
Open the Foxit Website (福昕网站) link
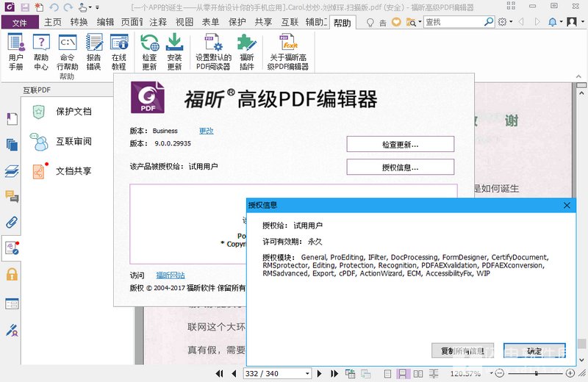(x=171, y=275)
